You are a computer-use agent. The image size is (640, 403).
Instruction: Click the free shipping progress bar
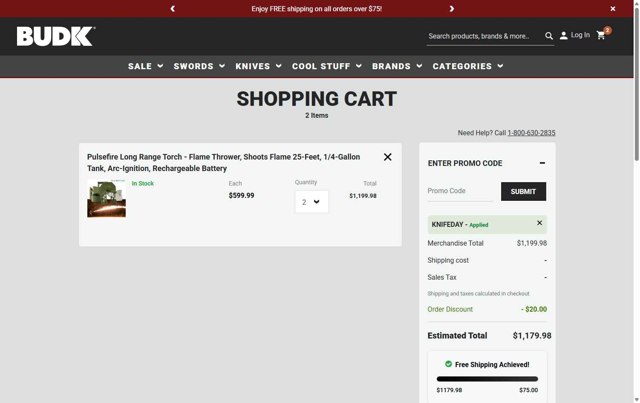[x=487, y=379]
